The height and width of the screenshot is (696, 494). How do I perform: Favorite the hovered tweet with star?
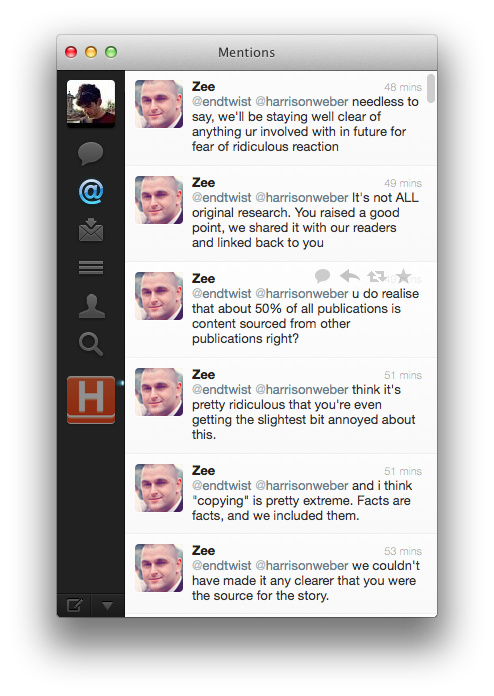pyautogui.click(x=403, y=276)
